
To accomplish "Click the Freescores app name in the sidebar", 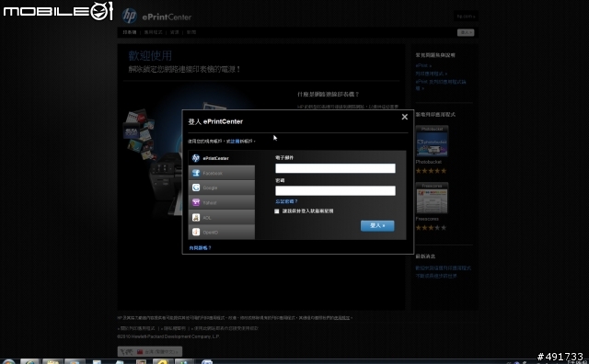I will (x=427, y=219).
